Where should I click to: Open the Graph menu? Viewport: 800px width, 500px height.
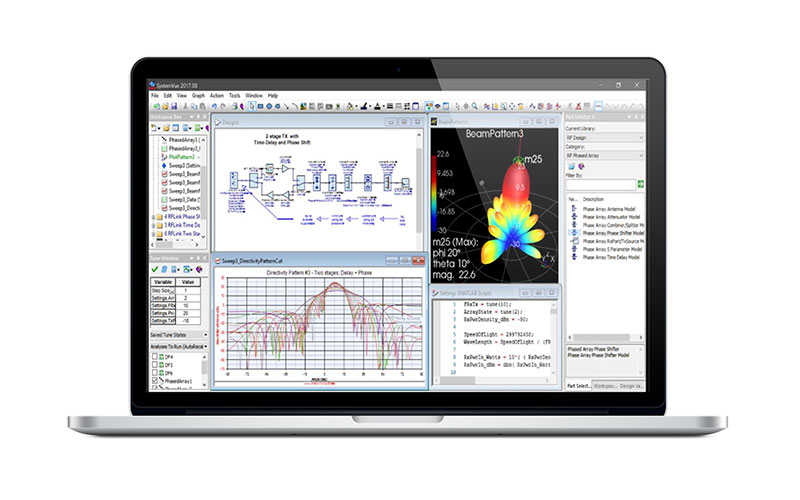198,95
